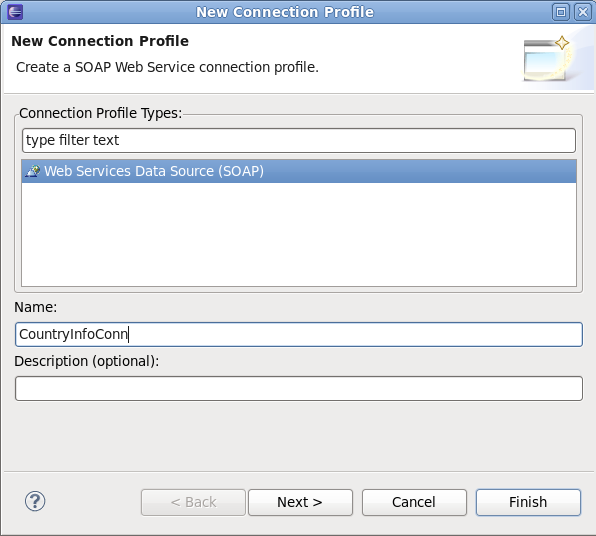Click the SOAP web service entry icon

pyautogui.click(x=33, y=171)
